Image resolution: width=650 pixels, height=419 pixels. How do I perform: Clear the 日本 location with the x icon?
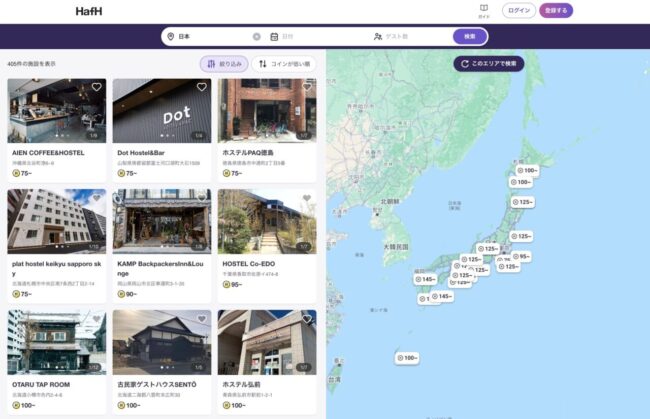click(257, 36)
